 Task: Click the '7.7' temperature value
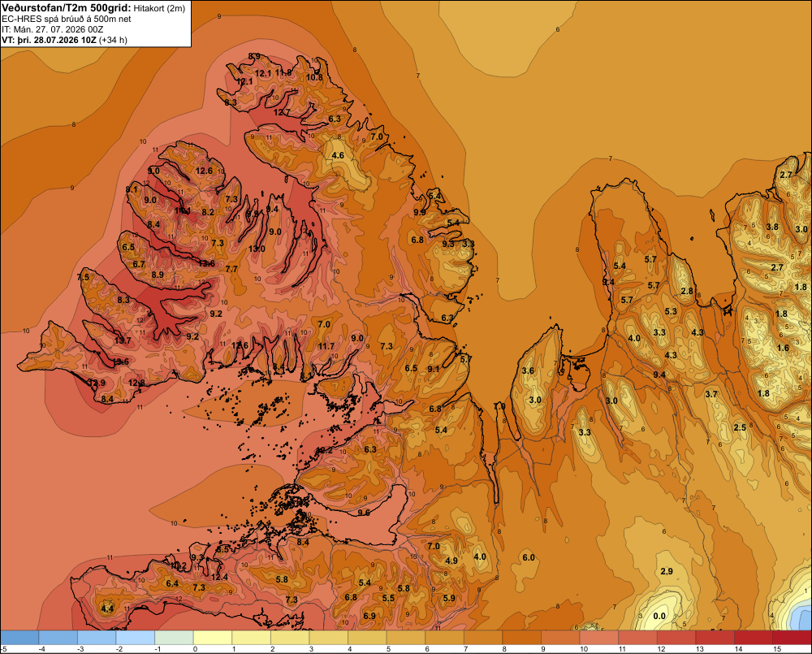231,269
